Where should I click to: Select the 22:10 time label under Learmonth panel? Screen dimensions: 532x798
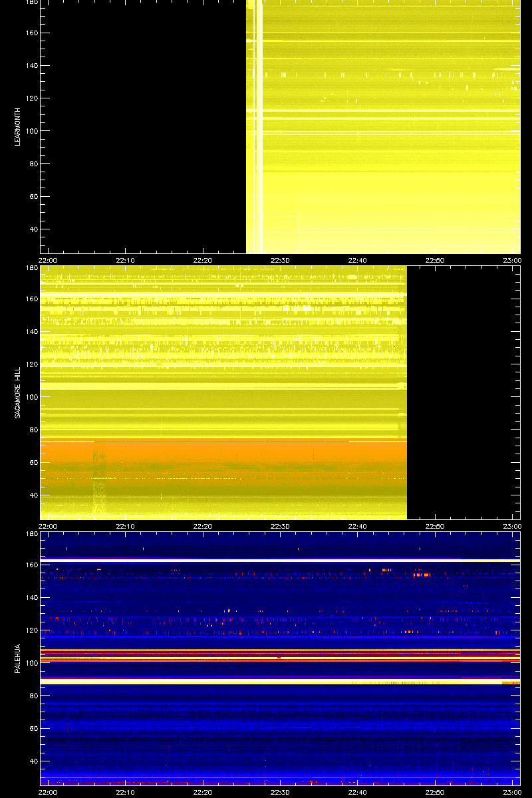click(125, 260)
